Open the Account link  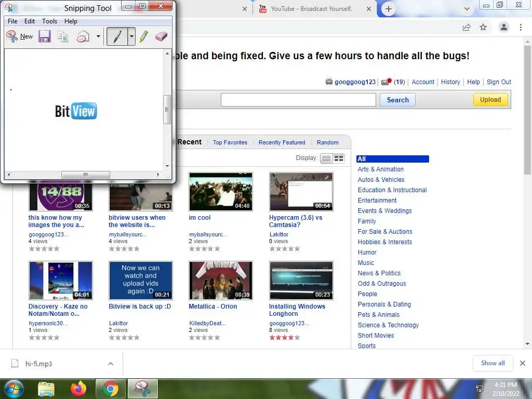coord(423,82)
